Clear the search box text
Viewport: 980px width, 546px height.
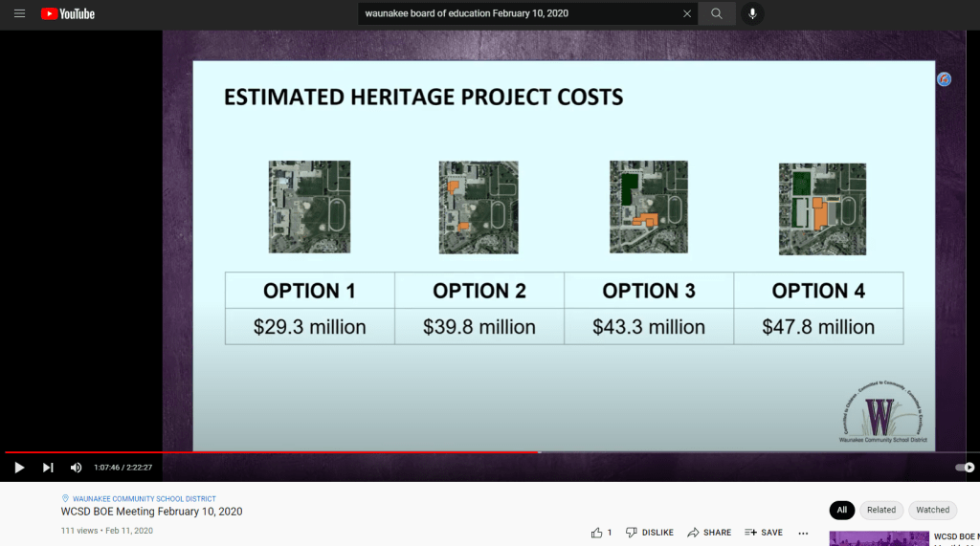[x=686, y=14]
